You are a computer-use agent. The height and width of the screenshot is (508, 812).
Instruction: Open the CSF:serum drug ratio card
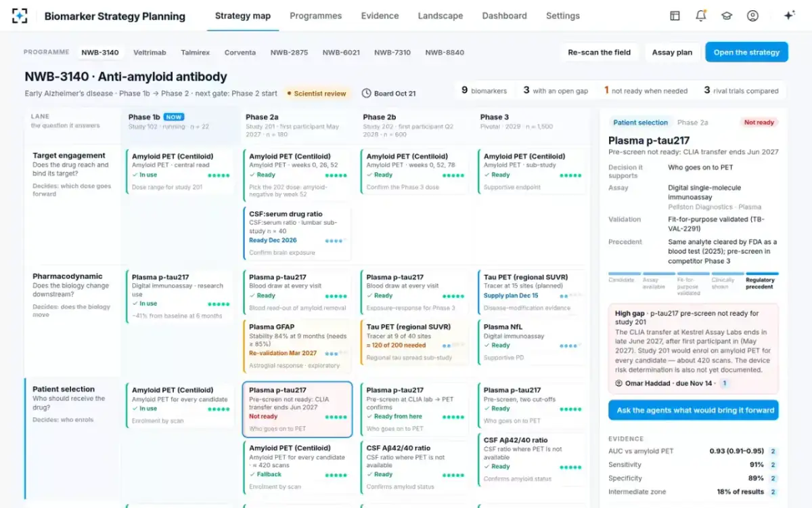(x=296, y=233)
